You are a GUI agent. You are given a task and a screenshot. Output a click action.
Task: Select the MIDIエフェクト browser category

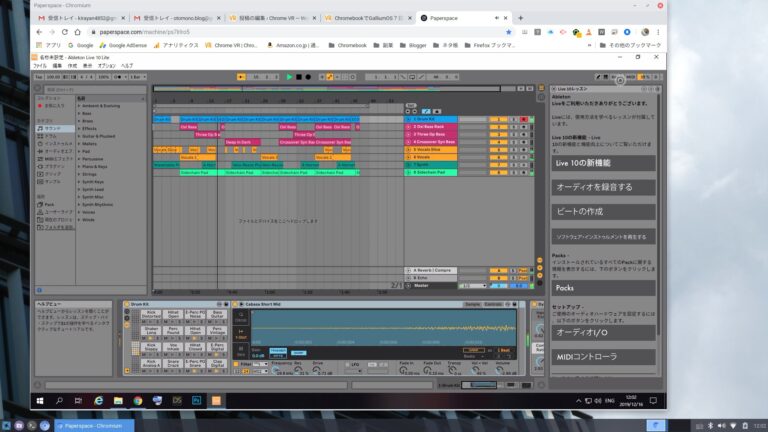(55, 159)
